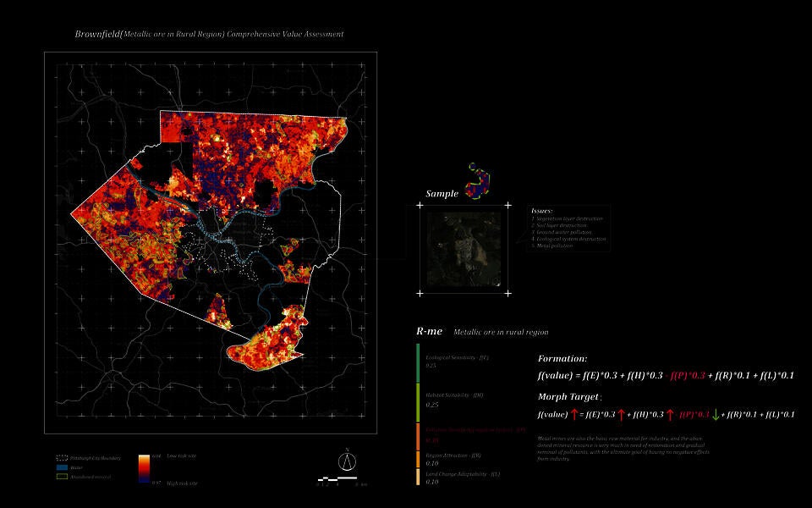
Task: Click the first red up arrow after f(value)
Action: tap(574, 415)
